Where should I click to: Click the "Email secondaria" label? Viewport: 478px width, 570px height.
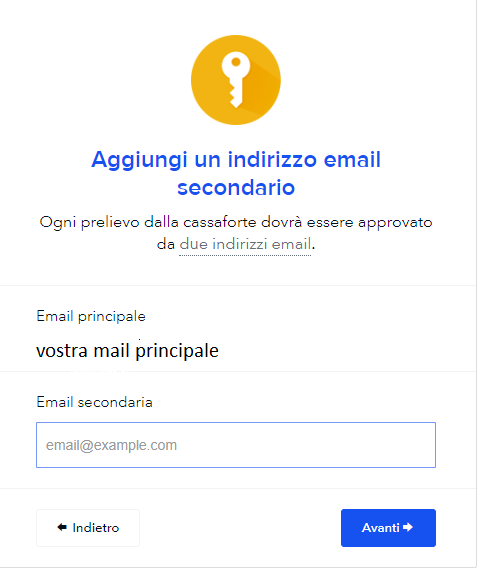95,402
